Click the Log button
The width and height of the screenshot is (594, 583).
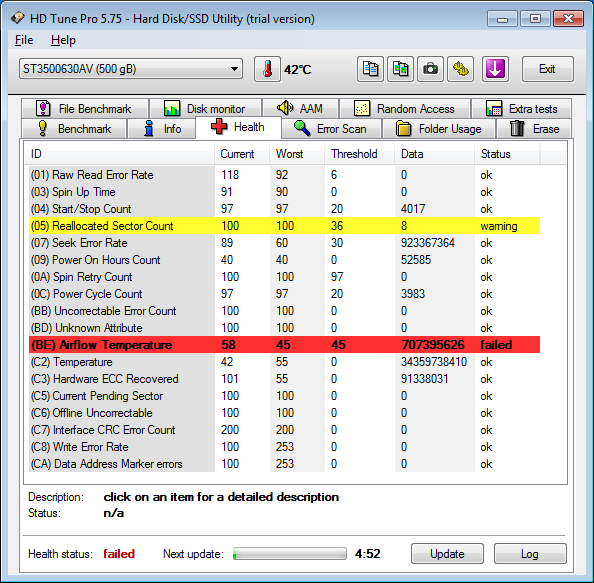530,554
